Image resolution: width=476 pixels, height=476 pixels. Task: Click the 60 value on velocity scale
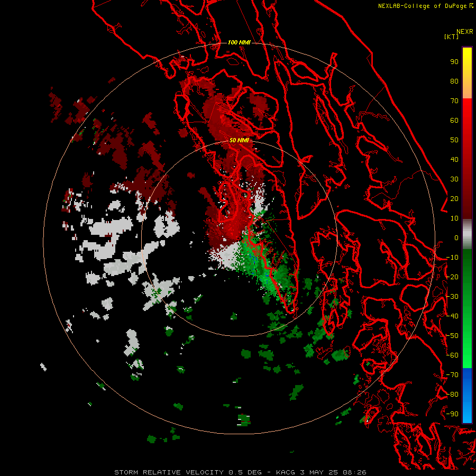[454, 121]
